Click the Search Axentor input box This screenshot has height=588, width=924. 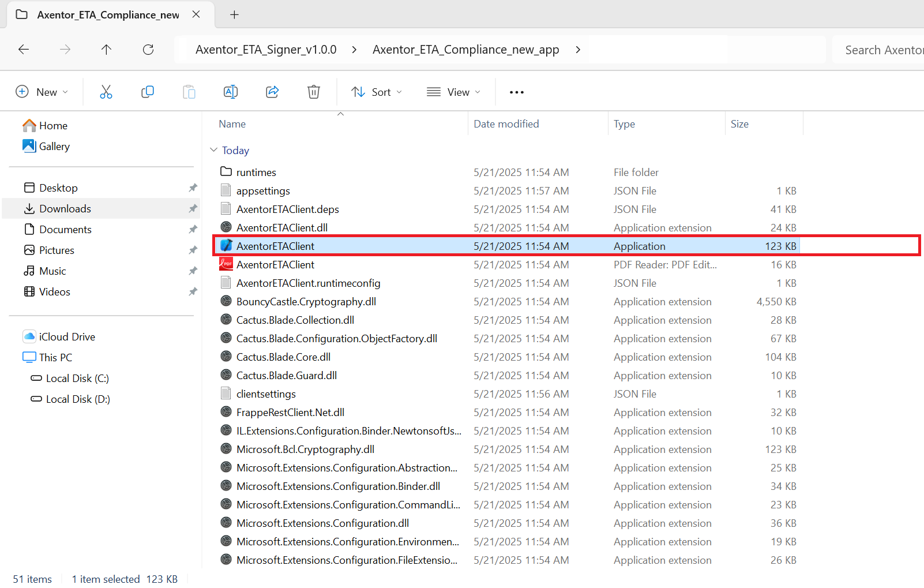[878, 50]
